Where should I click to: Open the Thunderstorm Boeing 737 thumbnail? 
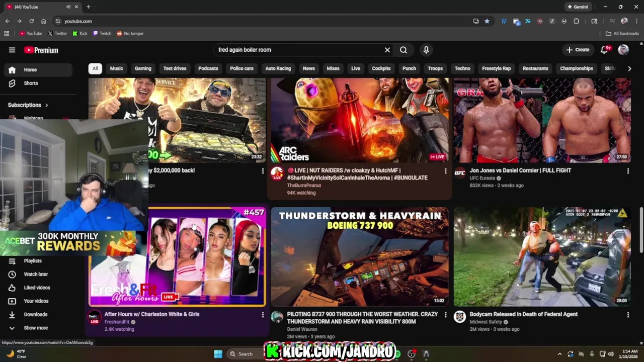click(x=360, y=256)
